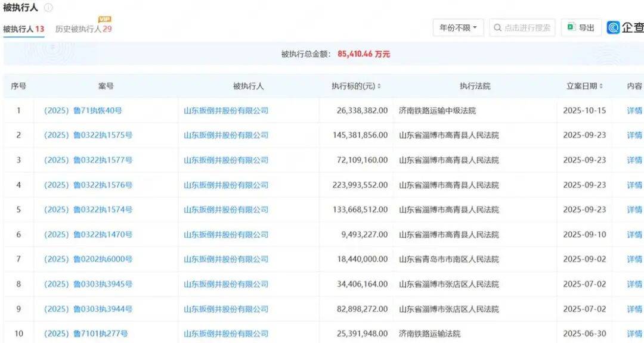This screenshot has width=644, height=343.
Task: Open company link in row 7
Action: (x=226, y=259)
